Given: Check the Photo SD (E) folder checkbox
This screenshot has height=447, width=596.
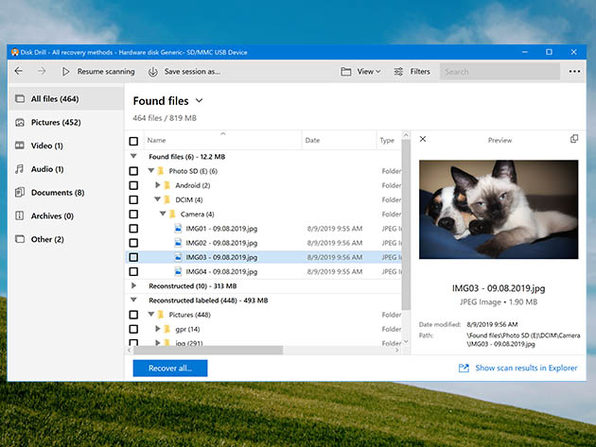Looking at the screenshot, I should (x=133, y=171).
